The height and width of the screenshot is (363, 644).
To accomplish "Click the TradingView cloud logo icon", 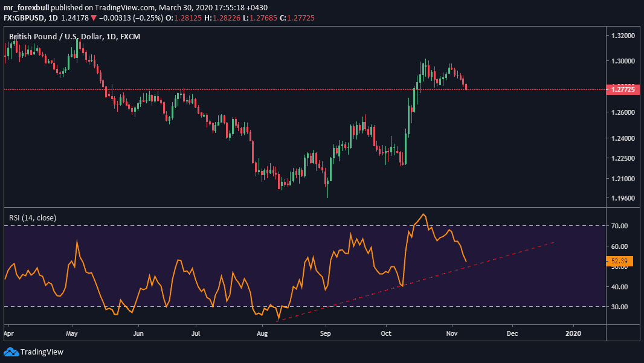I will tap(11, 352).
